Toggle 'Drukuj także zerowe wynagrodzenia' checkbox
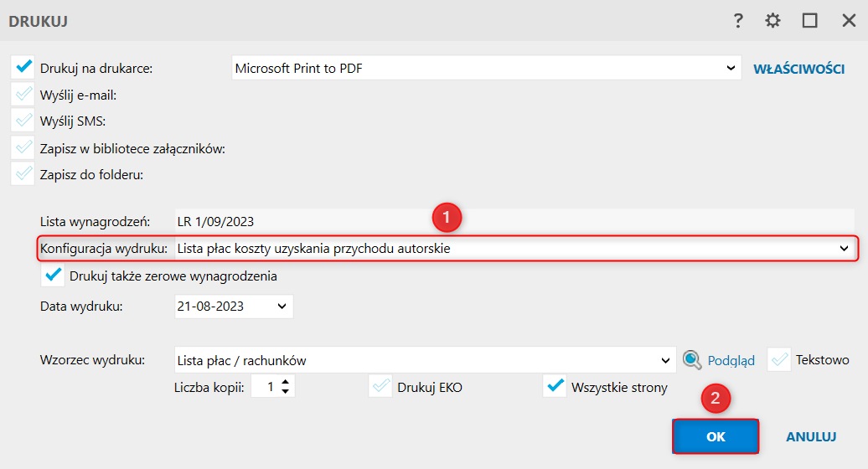Image resolution: width=868 pixels, height=469 pixels. click(54, 276)
